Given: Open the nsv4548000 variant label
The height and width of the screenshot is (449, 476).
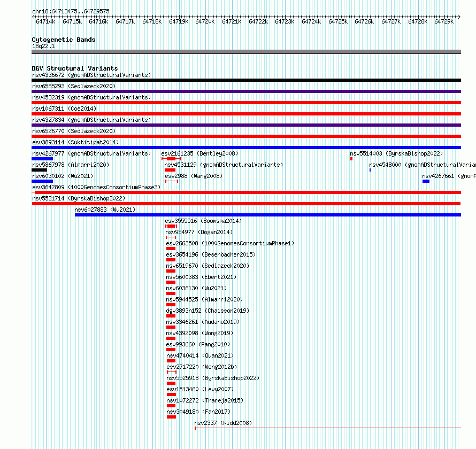Looking at the screenshot, I should pos(423,165).
